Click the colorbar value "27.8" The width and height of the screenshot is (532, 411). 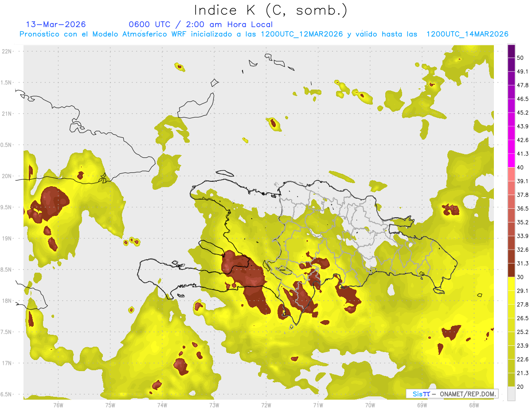[523, 305]
